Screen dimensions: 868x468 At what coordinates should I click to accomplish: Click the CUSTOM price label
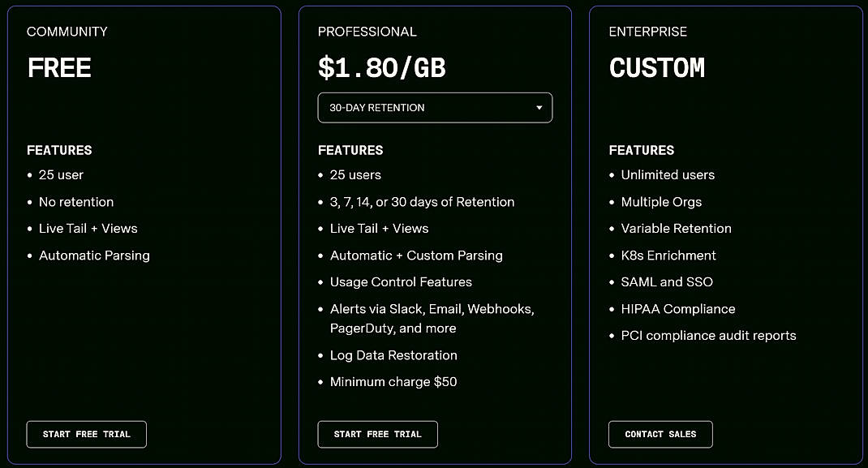[657, 68]
